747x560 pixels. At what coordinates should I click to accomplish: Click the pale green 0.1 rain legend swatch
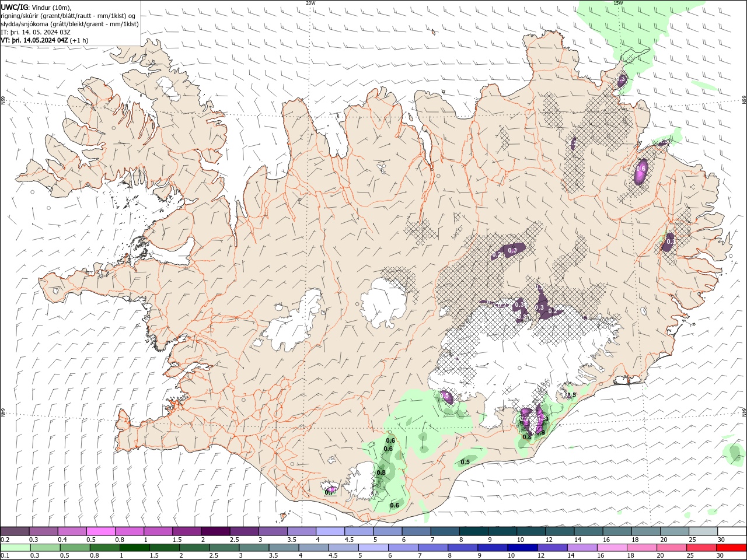click(15, 548)
